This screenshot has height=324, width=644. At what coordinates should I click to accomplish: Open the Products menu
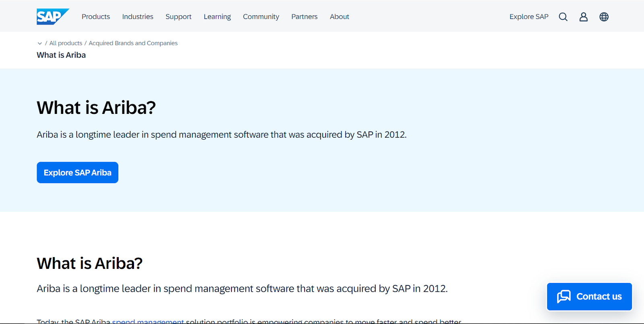[x=96, y=17]
